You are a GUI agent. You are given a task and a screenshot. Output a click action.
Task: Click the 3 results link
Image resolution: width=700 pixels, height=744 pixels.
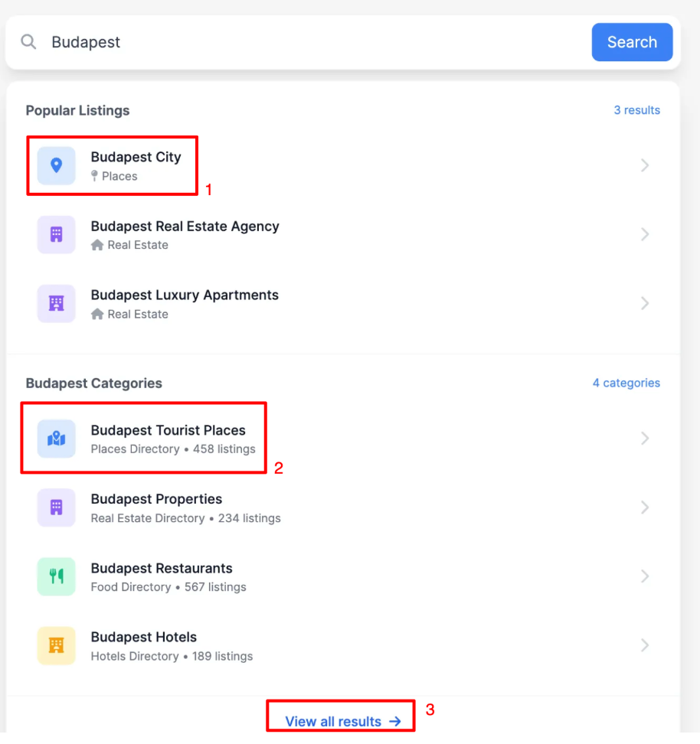(636, 110)
